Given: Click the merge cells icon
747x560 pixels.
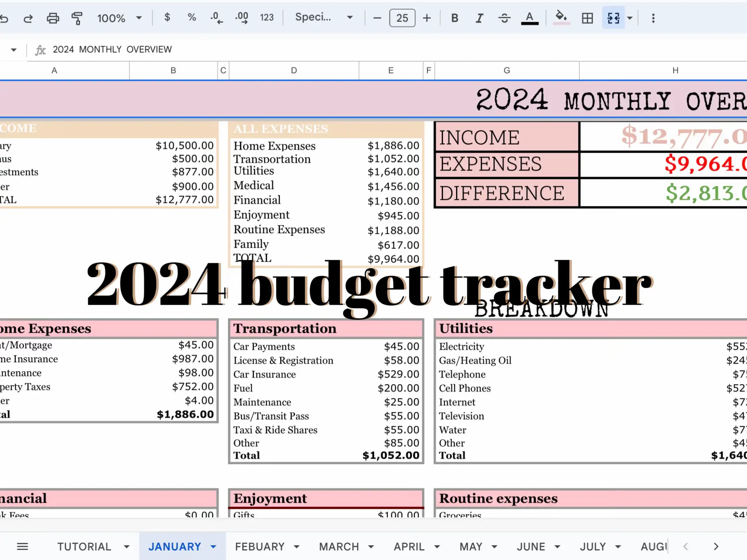Looking at the screenshot, I should click(x=613, y=18).
